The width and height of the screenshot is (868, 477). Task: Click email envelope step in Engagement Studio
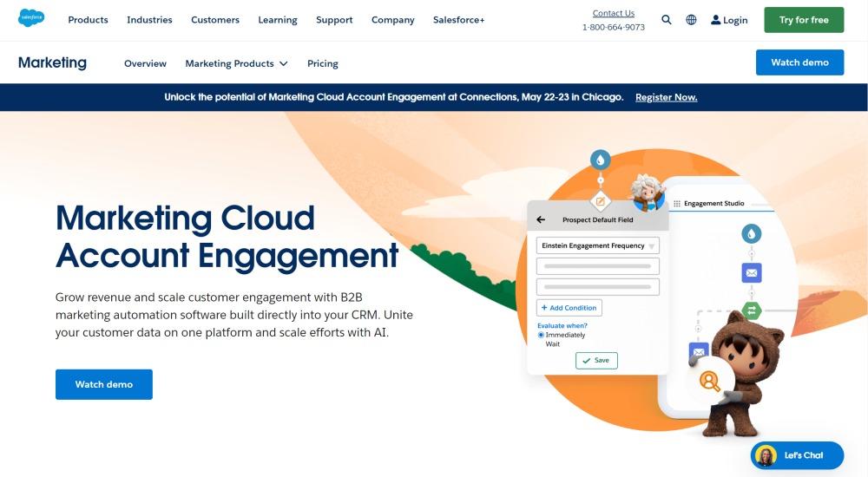(752, 273)
